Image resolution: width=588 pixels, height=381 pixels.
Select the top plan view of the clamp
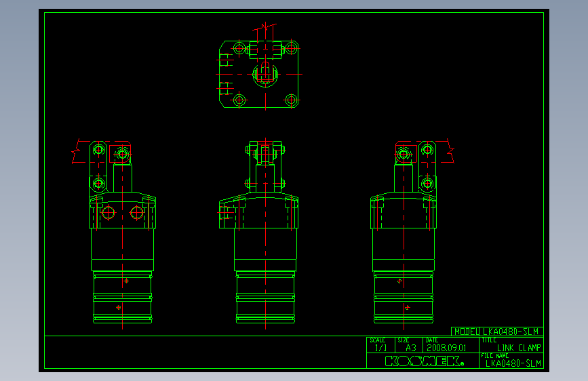pyautogui.click(x=260, y=66)
